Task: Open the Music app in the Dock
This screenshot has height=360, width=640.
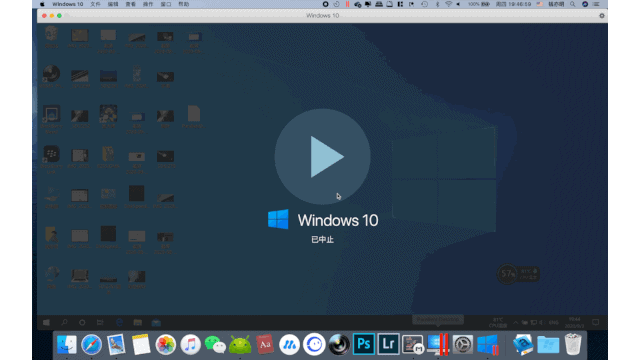Action: click(191, 344)
